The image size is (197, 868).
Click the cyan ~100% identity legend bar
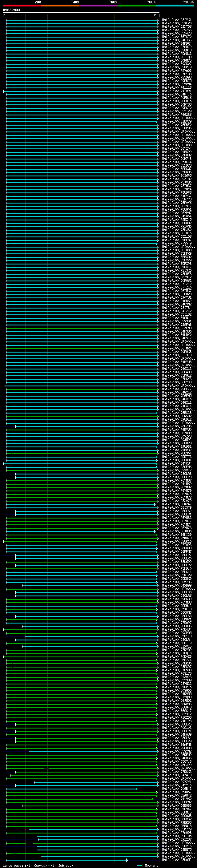click(x=175, y=6)
